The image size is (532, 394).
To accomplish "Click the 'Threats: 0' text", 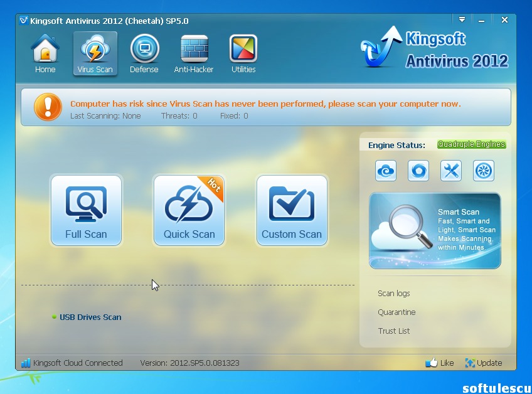I will (179, 115).
